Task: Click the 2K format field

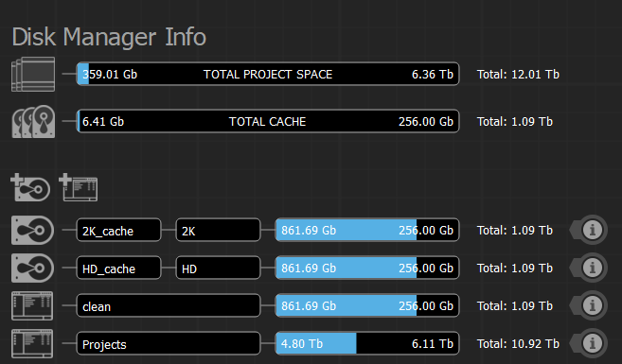Action: pyautogui.click(x=218, y=230)
